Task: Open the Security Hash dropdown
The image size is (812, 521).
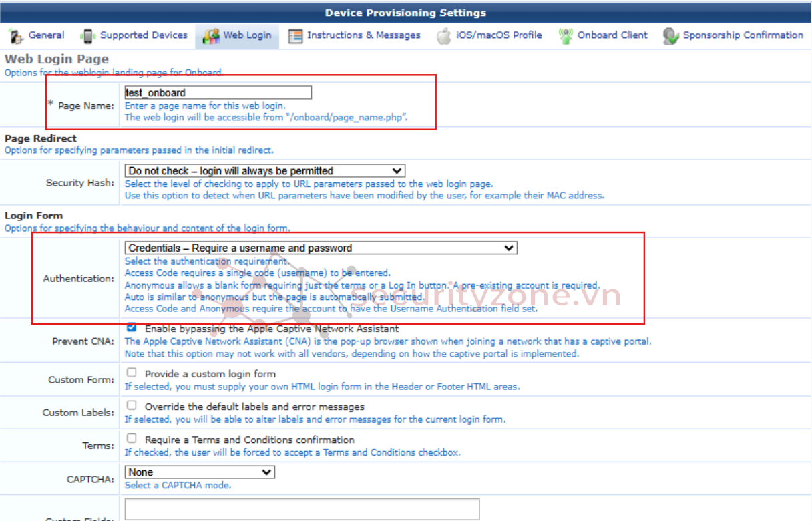Action: [264, 171]
